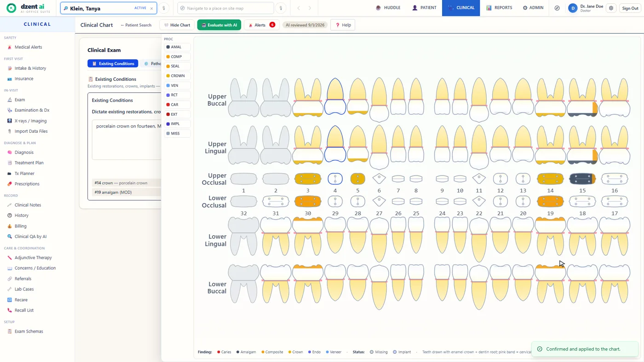Click the microphone icon beside site map field

tap(281, 8)
